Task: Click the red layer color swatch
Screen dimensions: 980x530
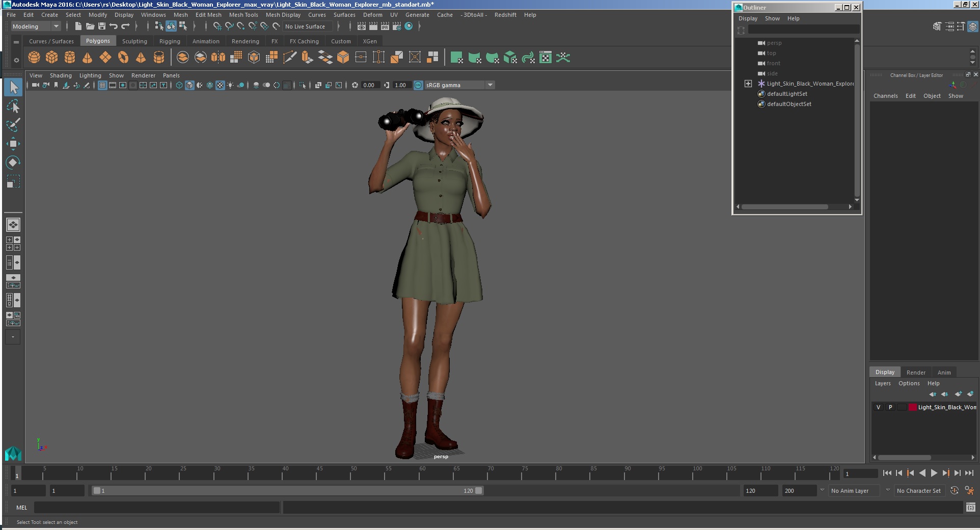Action: coord(913,407)
